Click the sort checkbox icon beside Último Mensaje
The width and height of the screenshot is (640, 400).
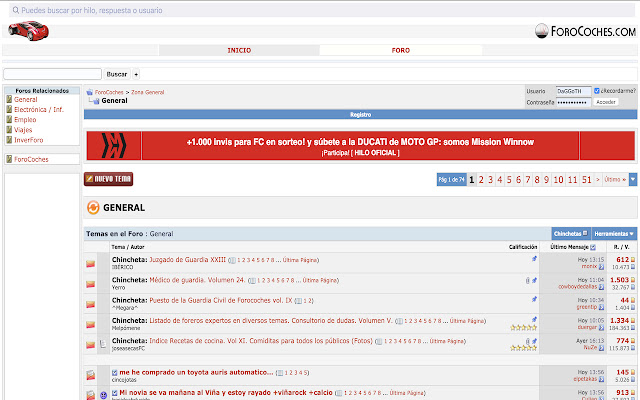[593, 247]
